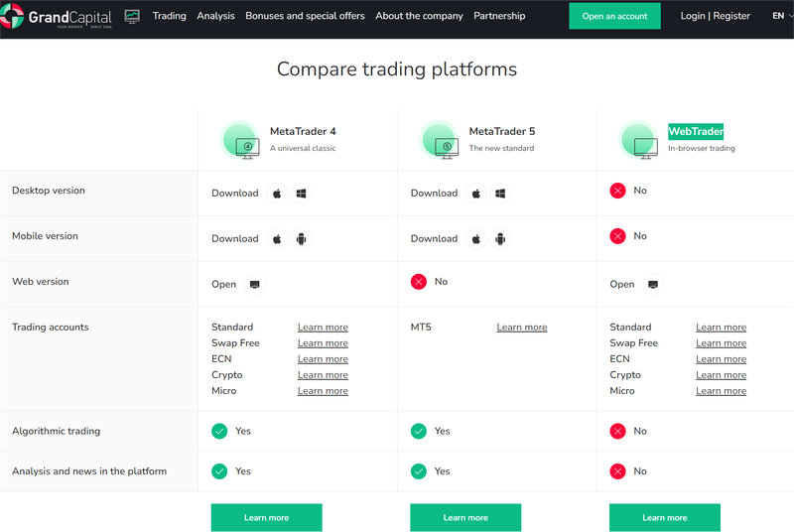Open Learn more for WebTrader ECN account

tap(721, 359)
